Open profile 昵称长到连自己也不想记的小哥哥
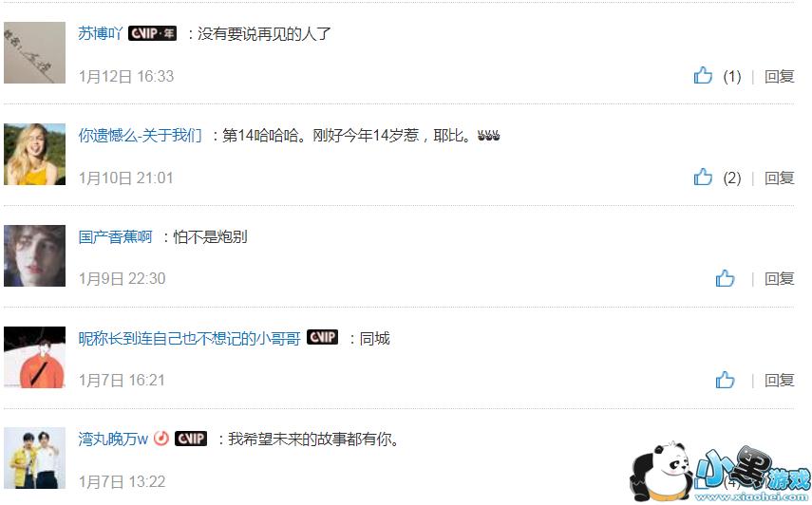 click(189, 338)
